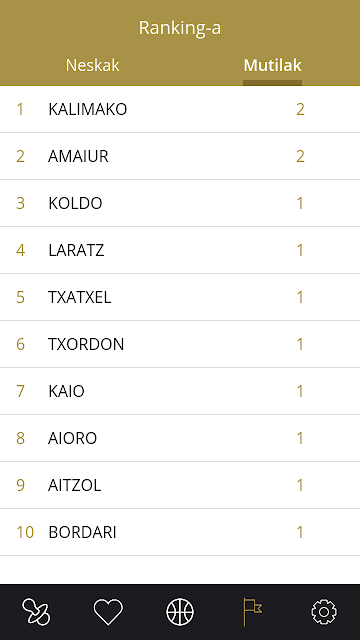Screen dimensions: 360x640
Task: Choose TXATXEL in the ranking
Action: click(x=180, y=297)
